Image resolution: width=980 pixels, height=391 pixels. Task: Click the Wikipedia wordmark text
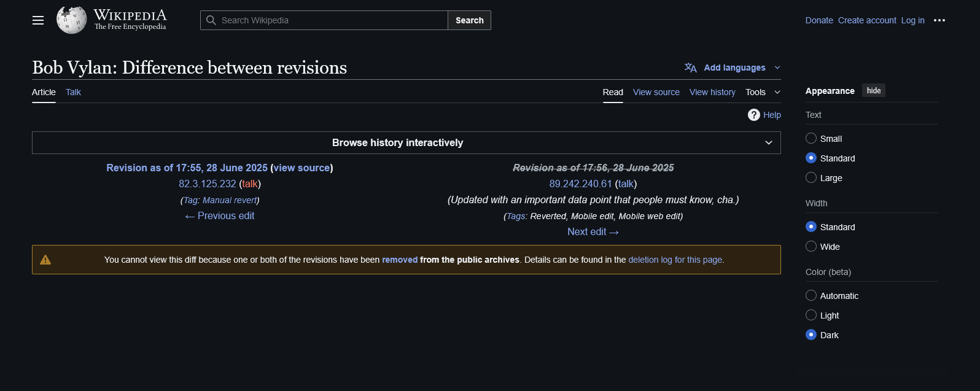pyautogui.click(x=130, y=15)
